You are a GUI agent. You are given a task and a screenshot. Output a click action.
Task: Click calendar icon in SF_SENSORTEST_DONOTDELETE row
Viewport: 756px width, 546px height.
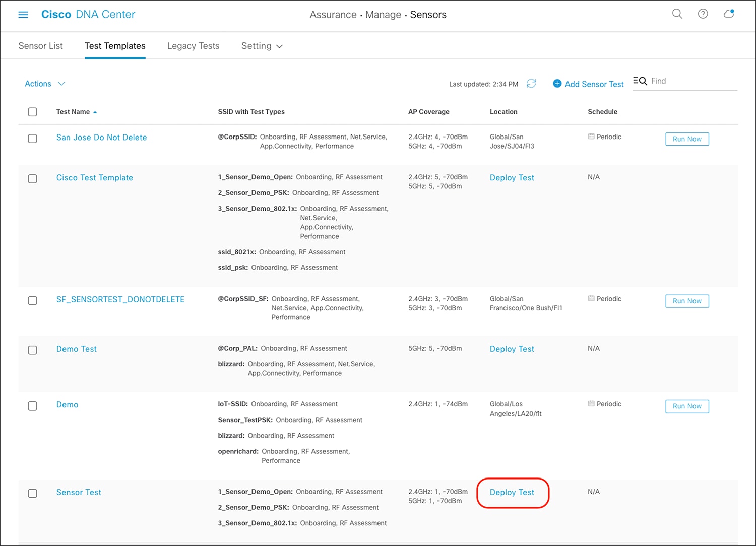coord(591,298)
